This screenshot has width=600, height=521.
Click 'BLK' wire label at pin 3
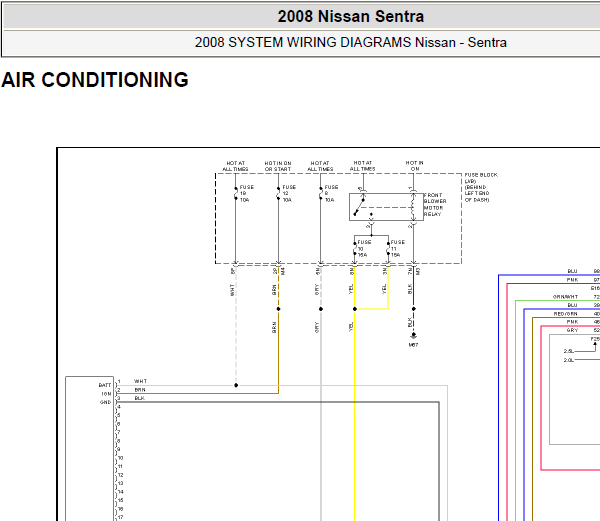tap(140, 398)
